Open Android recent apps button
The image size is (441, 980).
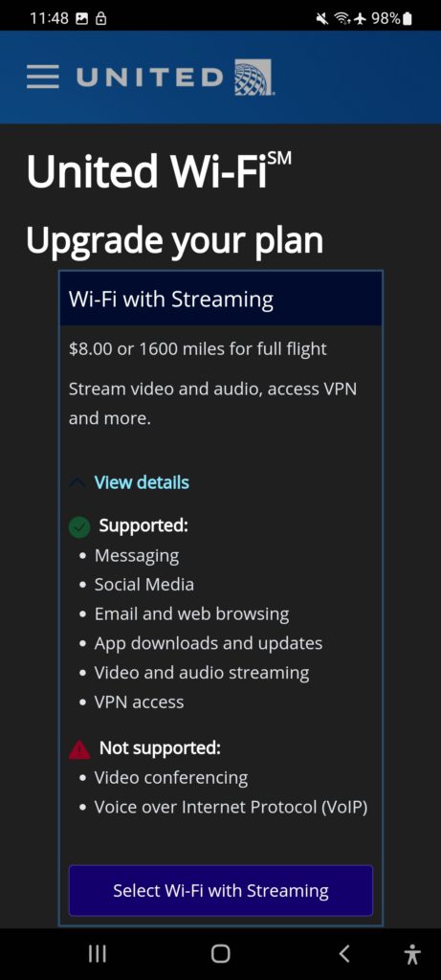click(x=97, y=954)
